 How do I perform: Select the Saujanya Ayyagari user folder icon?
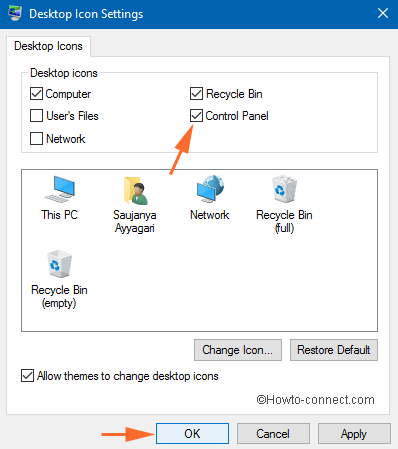135,204
